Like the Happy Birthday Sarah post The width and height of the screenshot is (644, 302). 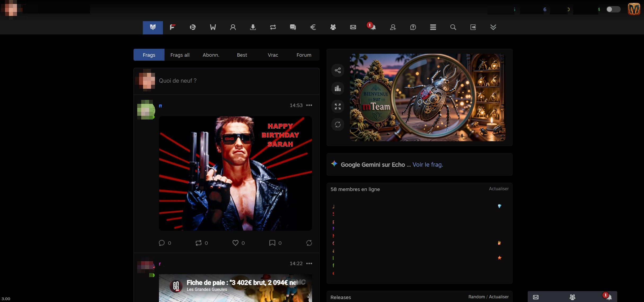coord(235,243)
